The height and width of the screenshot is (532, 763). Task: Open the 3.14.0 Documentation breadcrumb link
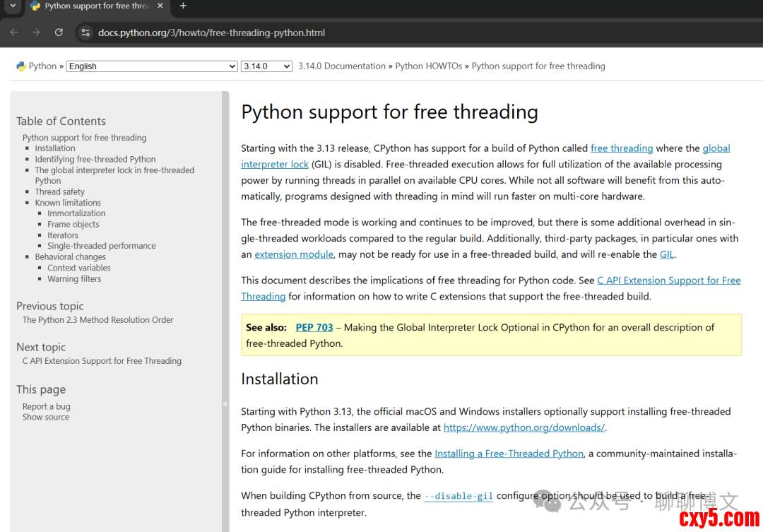(x=341, y=66)
